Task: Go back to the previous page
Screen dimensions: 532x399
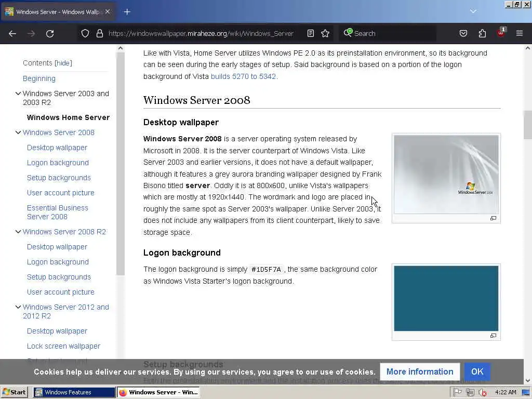Action: coord(12,34)
